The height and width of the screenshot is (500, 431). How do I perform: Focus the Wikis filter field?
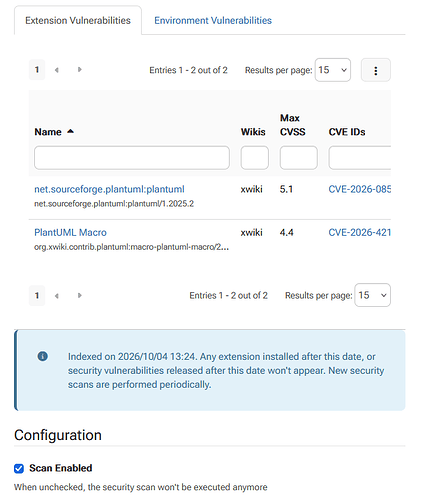254,157
